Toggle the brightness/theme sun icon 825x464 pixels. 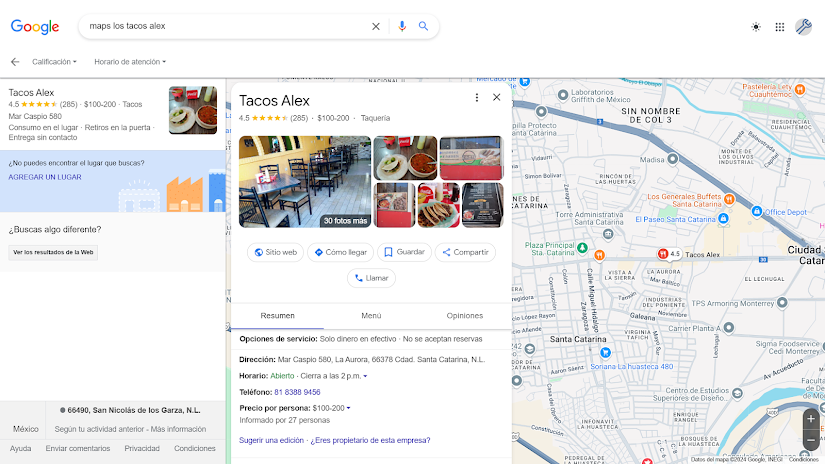click(x=756, y=27)
